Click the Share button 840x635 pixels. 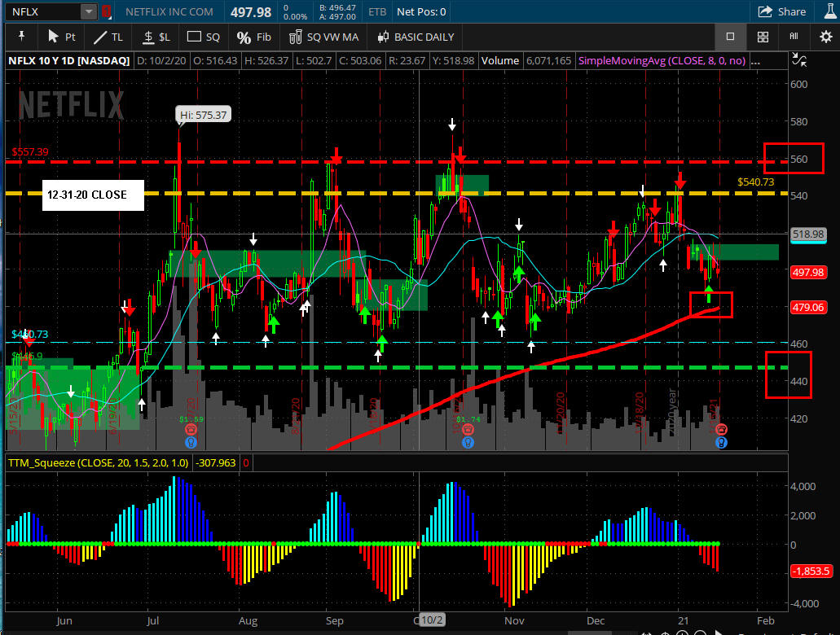coord(782,11)
